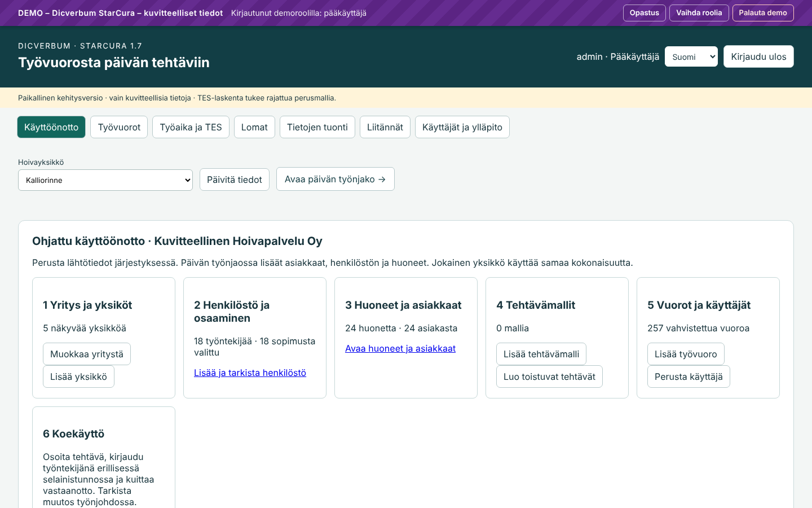Image resolution: width=812 pixels, height=508 pixels.
Task: Click the '1 Yritys ja yksiköt' heading
Action: 87,305
